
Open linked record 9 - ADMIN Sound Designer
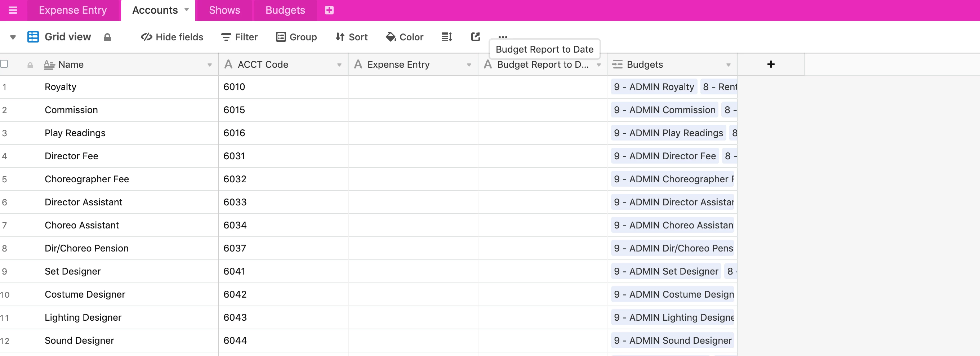point(673,341)
